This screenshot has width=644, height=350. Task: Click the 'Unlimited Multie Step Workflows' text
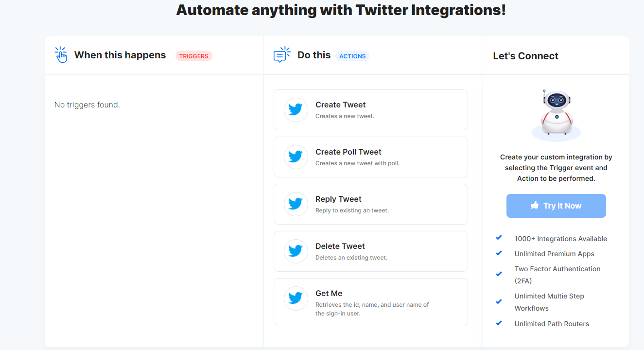(549, 302)
